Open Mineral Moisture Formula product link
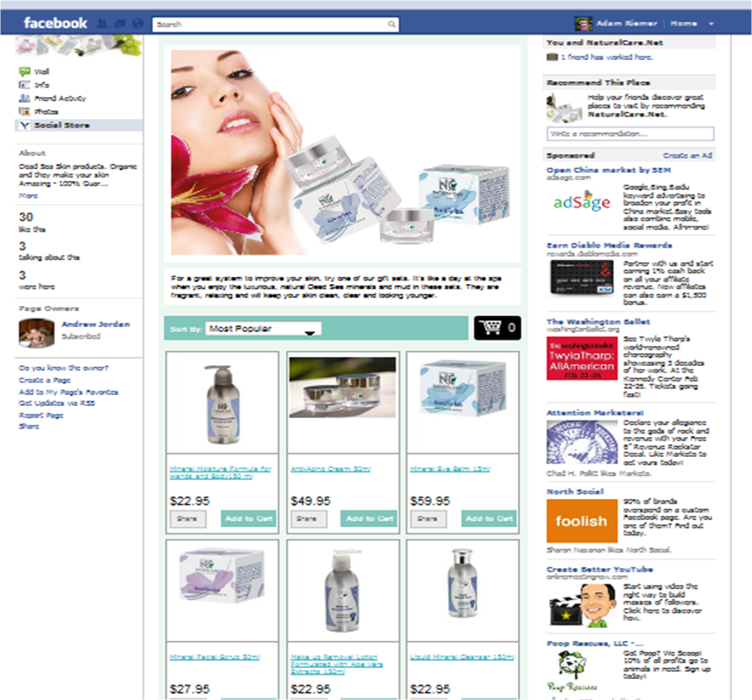The image size is (752, 700). tap(220, 472)
